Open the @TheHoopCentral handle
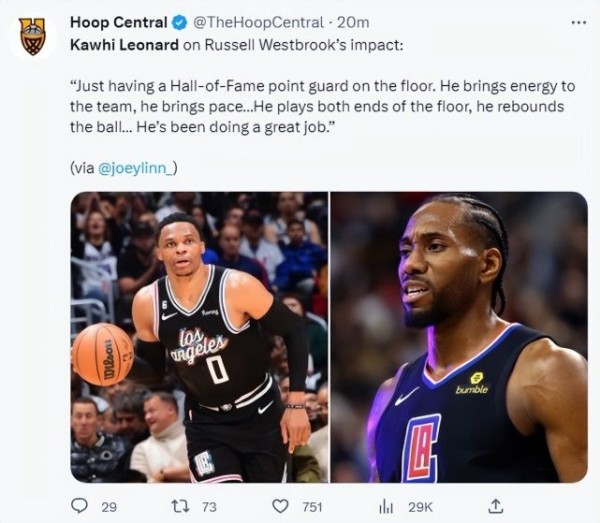 click(258, 23)
